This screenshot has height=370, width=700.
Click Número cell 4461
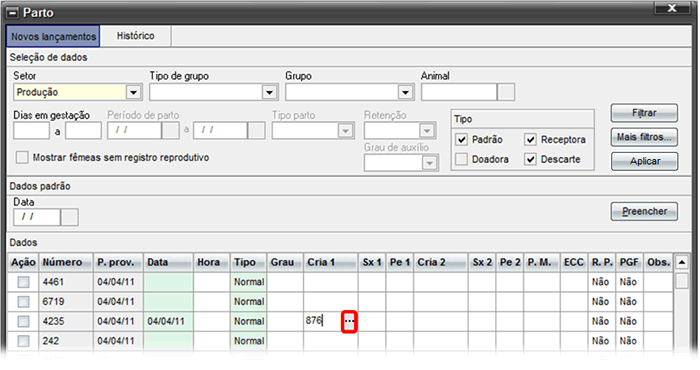point(66,282)
